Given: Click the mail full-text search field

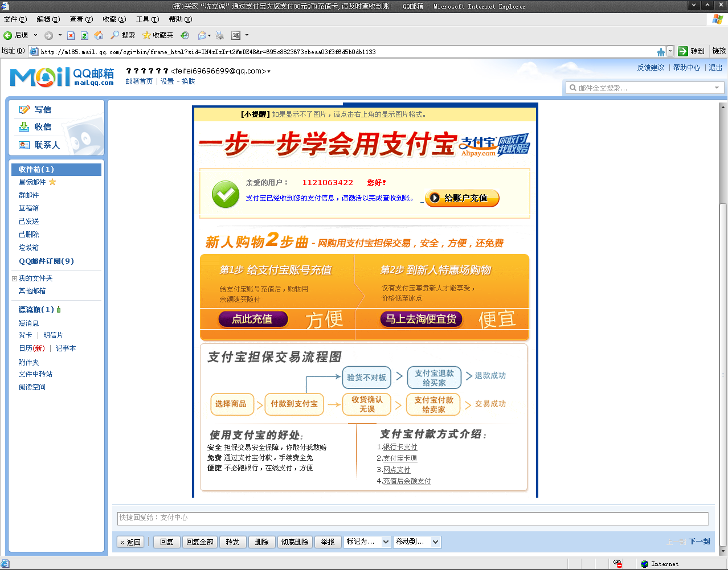Looking at the screenshot, I should [x=645, y=88].
